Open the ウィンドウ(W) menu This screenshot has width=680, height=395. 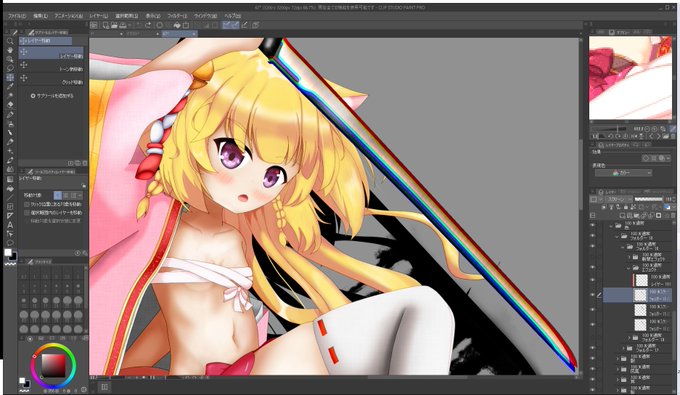pyautogui.click(x=205, y=16)
